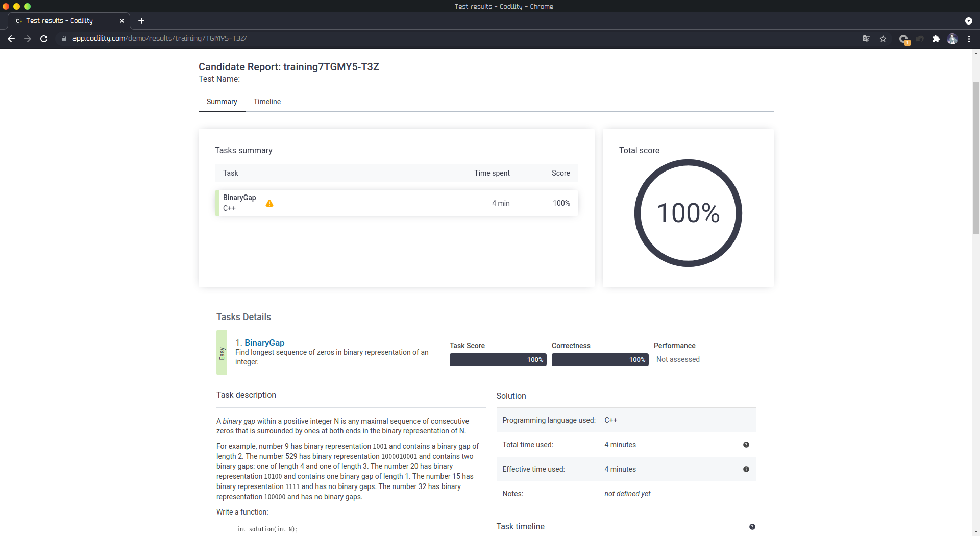
Task: Click the browser back arrow
Action: [11, 39]
